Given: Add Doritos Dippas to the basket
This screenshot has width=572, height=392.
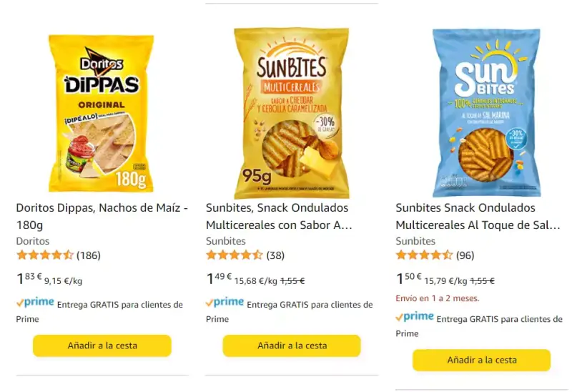Looking at the screenshot, I should click(102, 346).
